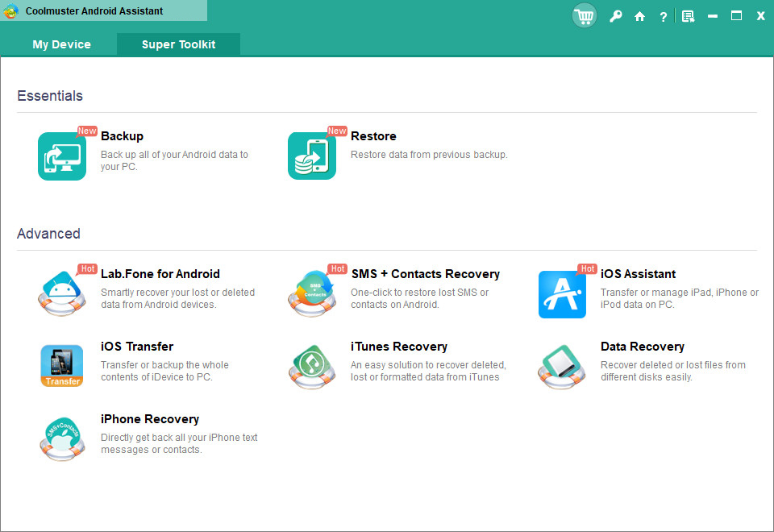Open the iPhone Recovery icon
774x532 pixels.
(62, 438)
